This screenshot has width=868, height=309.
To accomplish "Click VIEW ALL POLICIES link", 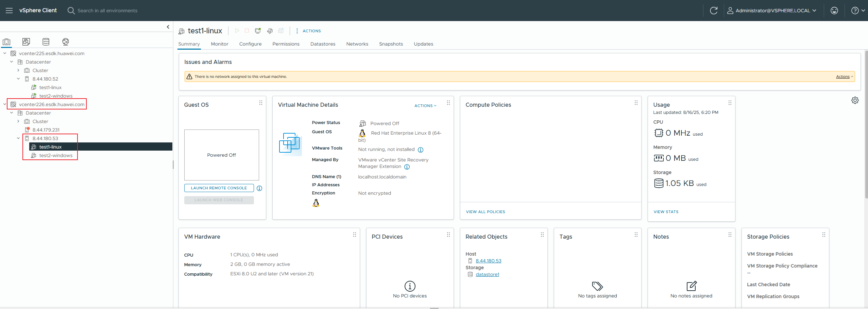I will coord(486,212).
